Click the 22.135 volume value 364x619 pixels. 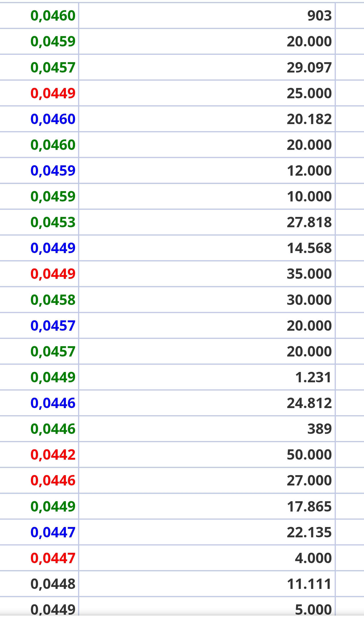tap(309, 532)
